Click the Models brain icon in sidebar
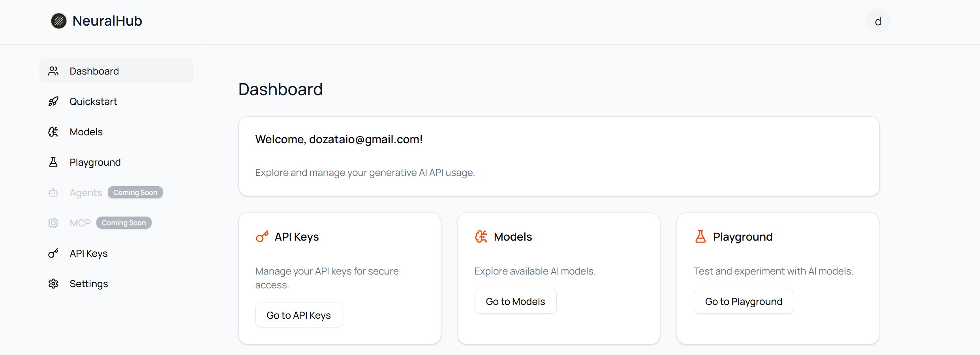This screenshot has width=980, height=355. coord(53,132)
